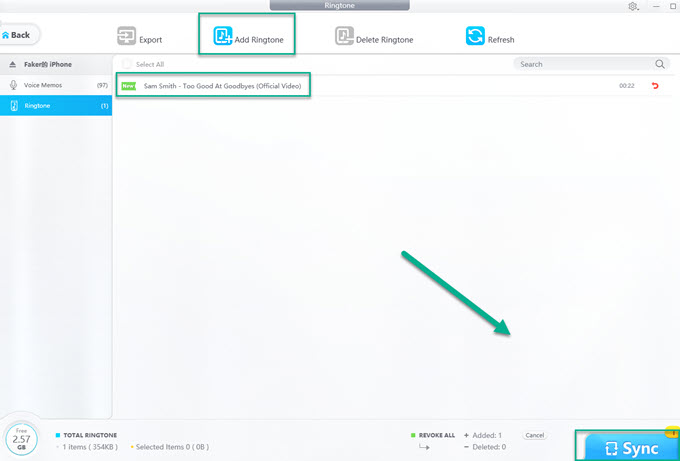
Task: Click the revoke arrow icon below REVOKE ALL
Action: [x=424, y=447]
